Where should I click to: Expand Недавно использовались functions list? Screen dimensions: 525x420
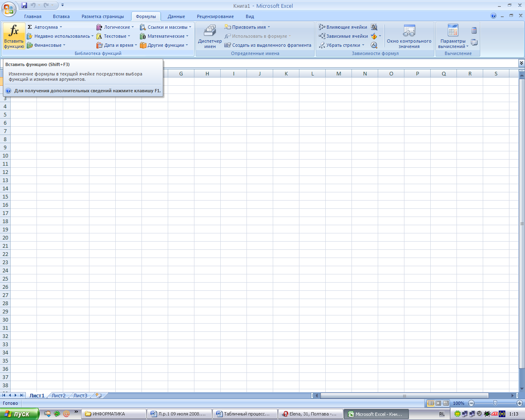[x=60, y=36]
